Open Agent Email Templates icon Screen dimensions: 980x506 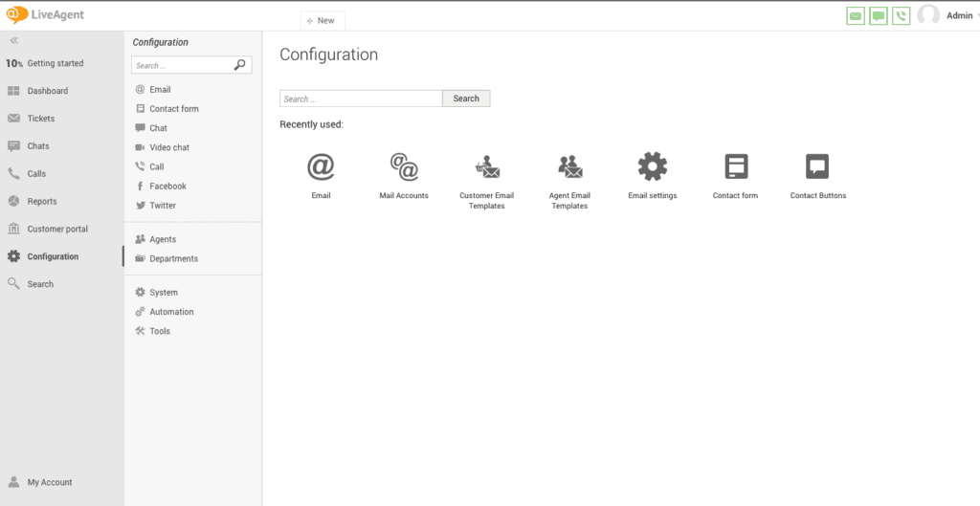tap(569, 167)
